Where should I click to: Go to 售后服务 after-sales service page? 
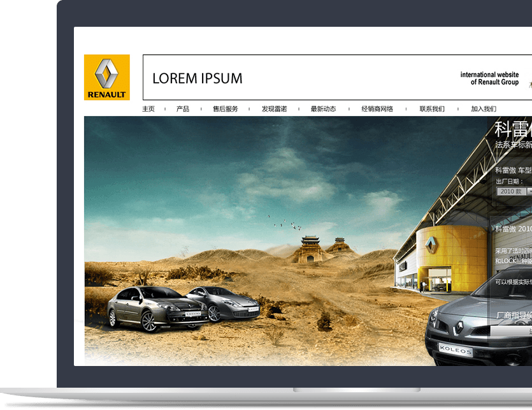click(x=226, y=109)
